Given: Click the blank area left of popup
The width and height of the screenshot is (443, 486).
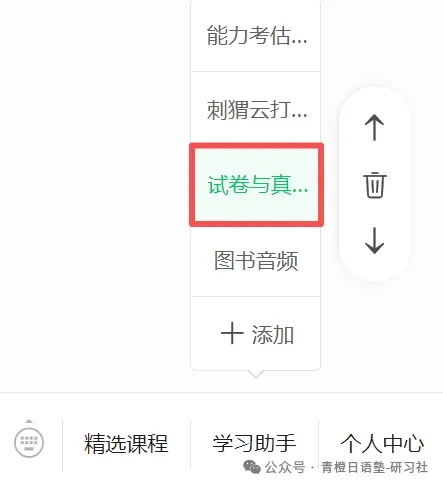Looking at the screenshot, I should [95, 193].
